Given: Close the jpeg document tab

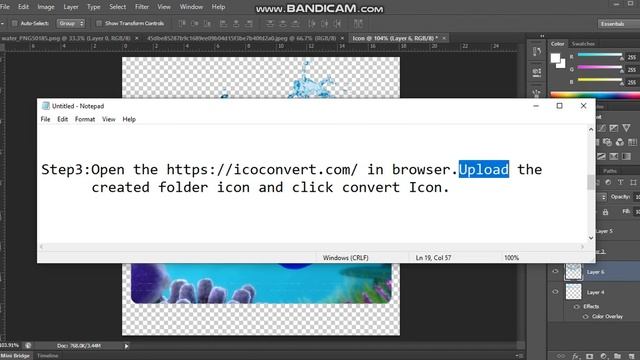Looking at the screenshot, I should (x=342, y=38).
